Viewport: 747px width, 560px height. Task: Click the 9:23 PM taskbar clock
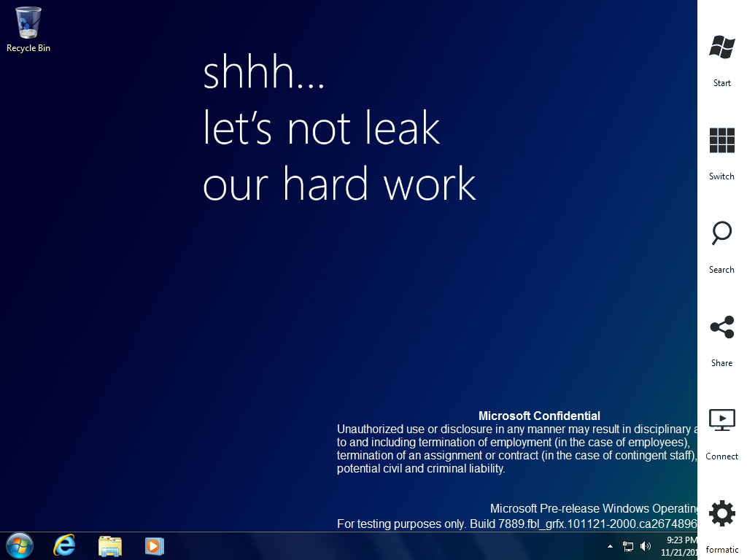tap(679, 546)
